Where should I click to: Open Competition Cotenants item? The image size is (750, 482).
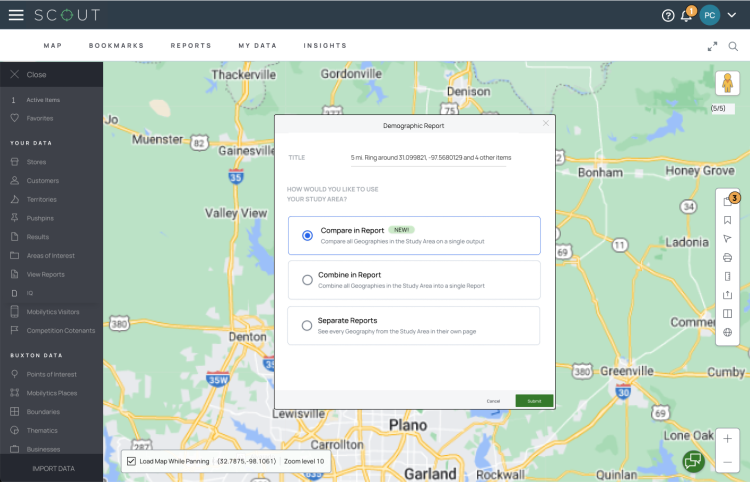coord(51,330)
